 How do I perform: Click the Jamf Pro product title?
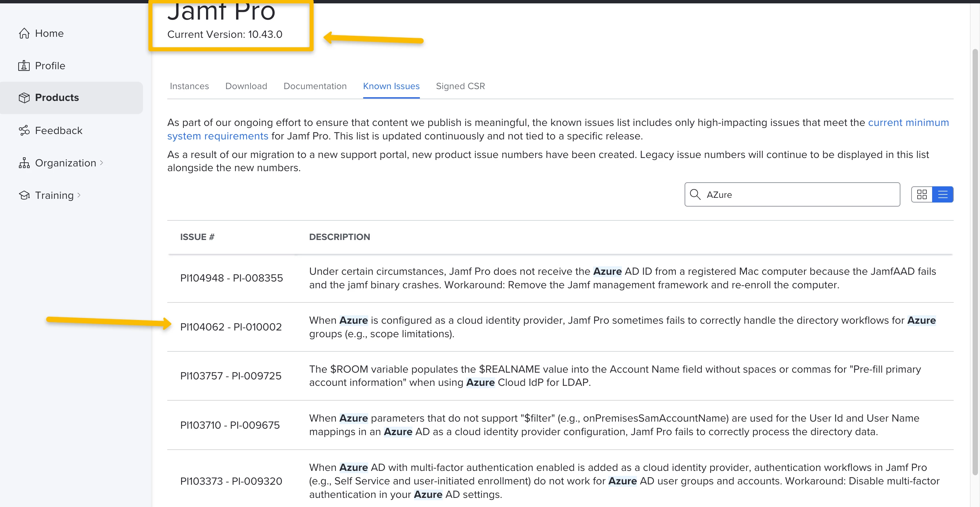[221, 11]
